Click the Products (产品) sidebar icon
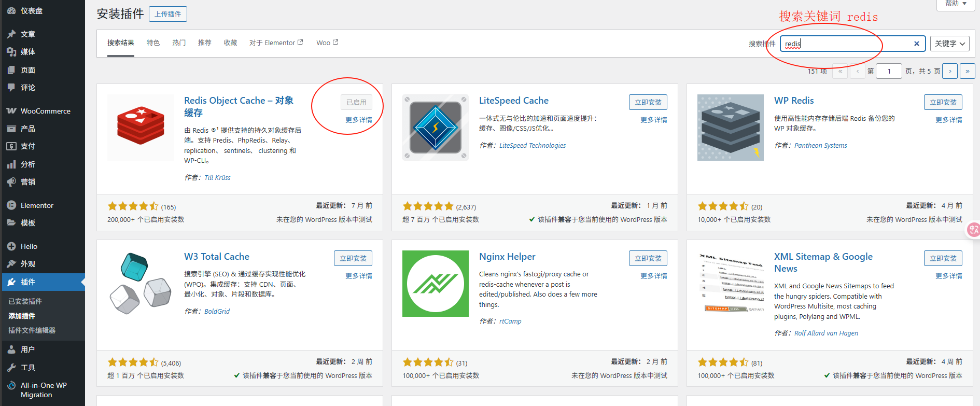Screen dimensions: 980x406 [11, 129]
